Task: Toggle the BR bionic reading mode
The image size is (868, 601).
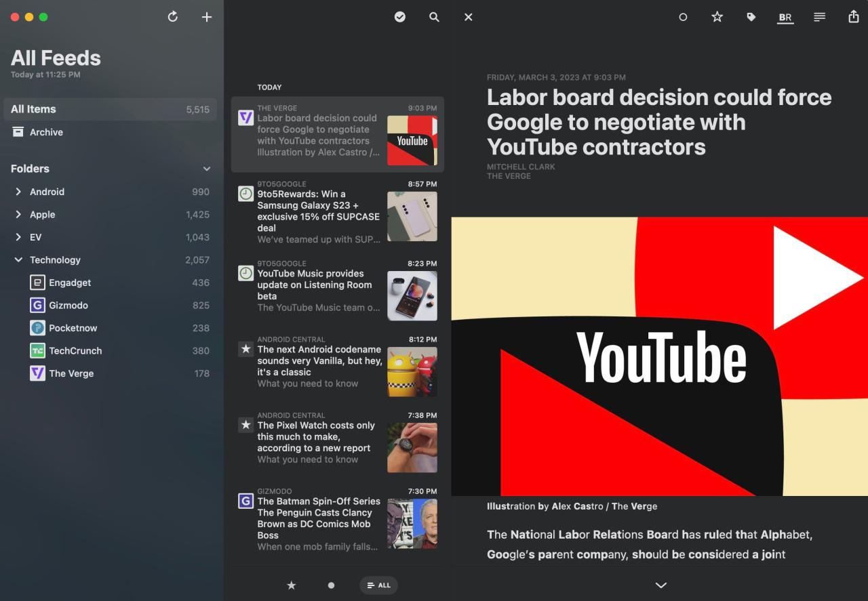Action: (x=785, y=18)
